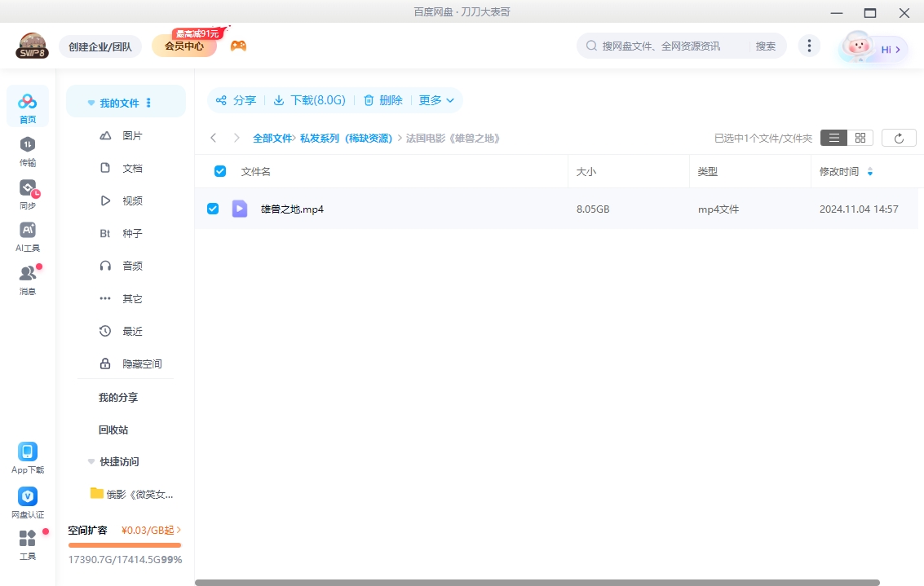Viewport: 924px width, 586px height.
Task: Collapse the 我的文件 section
Action: click(x=91, y=101)
